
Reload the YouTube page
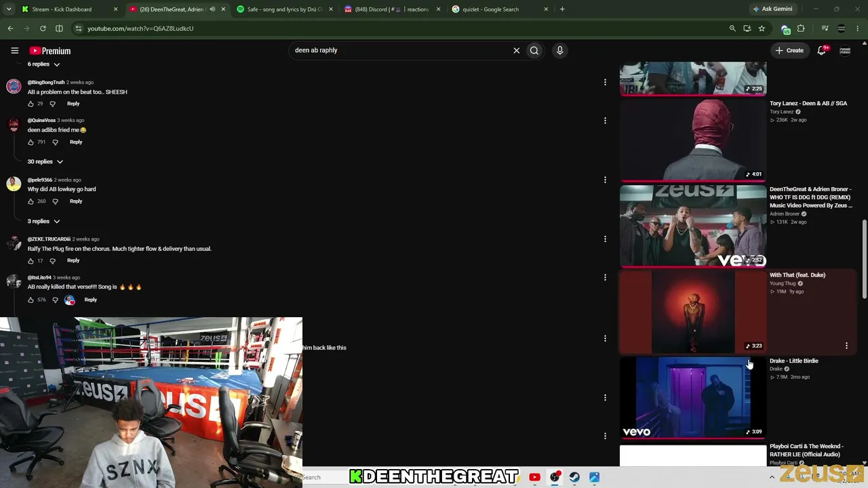pos(43,28)
